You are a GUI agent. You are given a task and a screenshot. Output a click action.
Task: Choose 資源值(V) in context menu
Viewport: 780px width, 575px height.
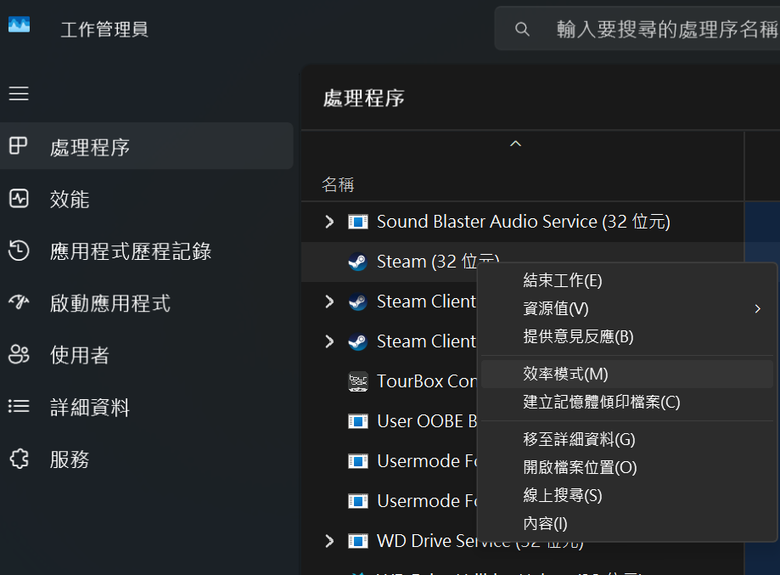627,309
